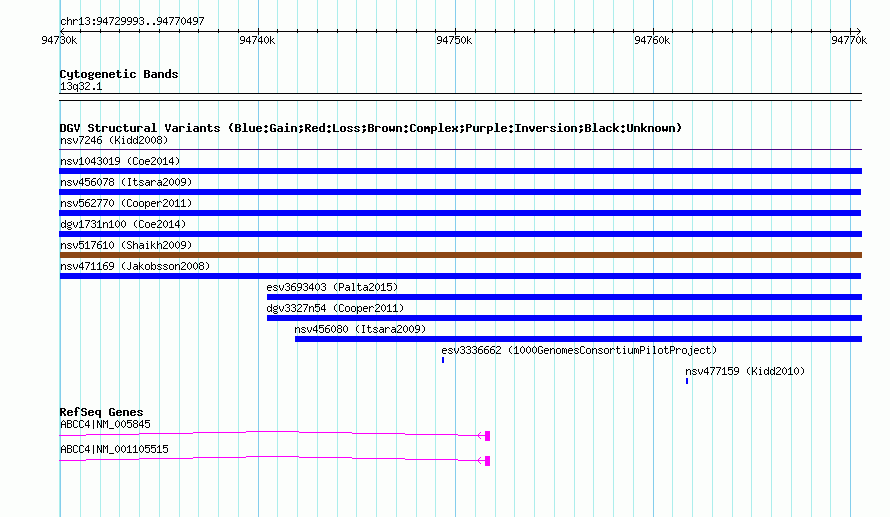Click the chr13:94729993..94770497 coordinate label

coord(132,21)
